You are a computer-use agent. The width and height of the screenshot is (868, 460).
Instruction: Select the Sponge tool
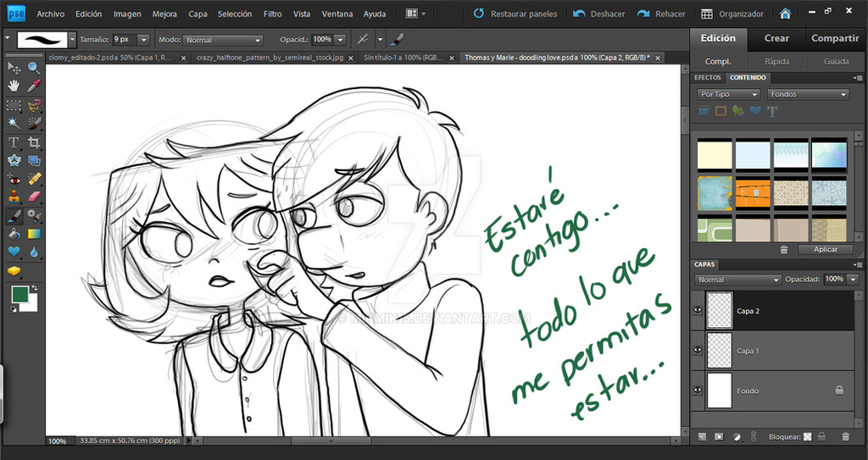tap(14, 271)
